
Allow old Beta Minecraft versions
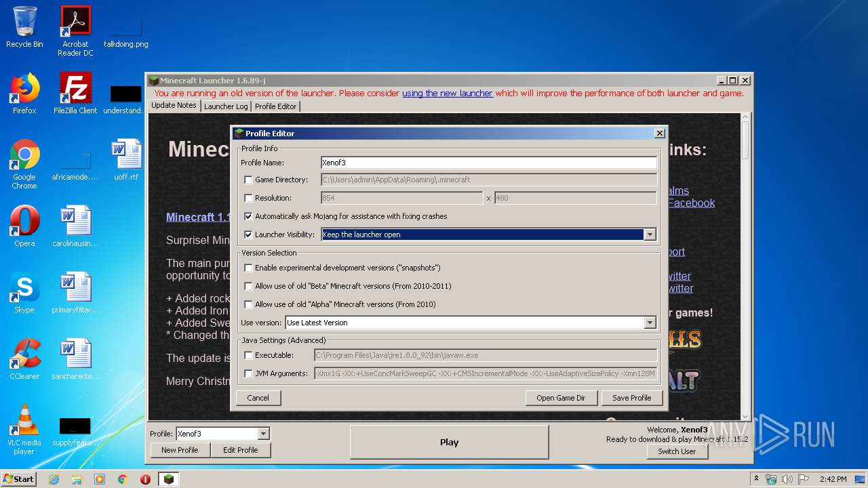248,286
